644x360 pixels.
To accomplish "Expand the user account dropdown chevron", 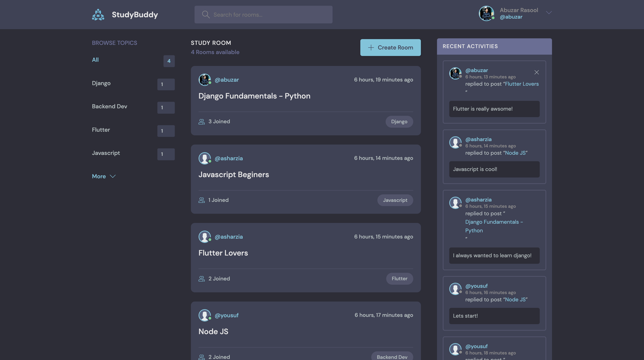I will point(549,12).
